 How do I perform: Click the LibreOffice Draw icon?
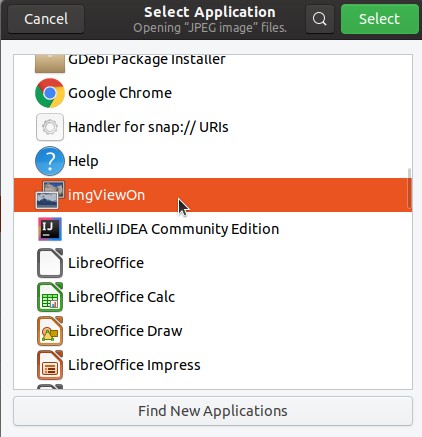(50, 331)
